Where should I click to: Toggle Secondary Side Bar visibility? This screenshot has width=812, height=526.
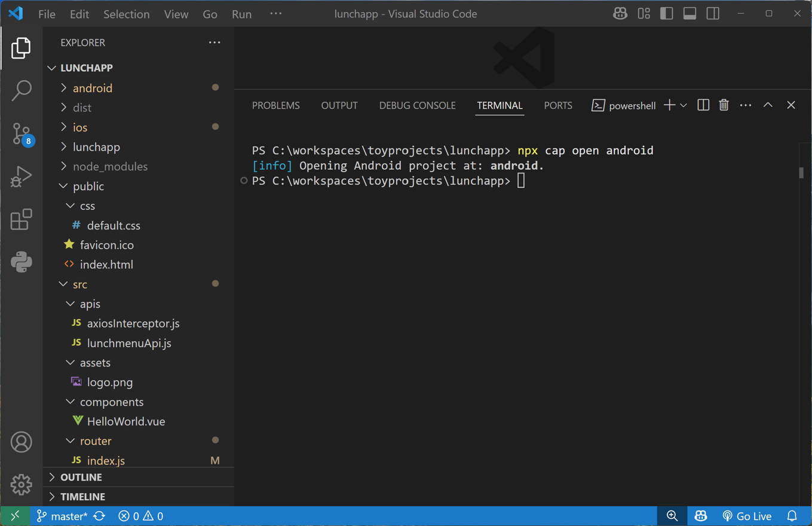(713, 14)
